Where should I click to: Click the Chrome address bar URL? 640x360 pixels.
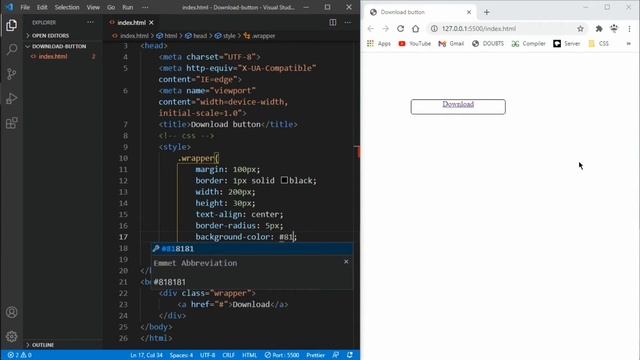(x=479, y=29)
